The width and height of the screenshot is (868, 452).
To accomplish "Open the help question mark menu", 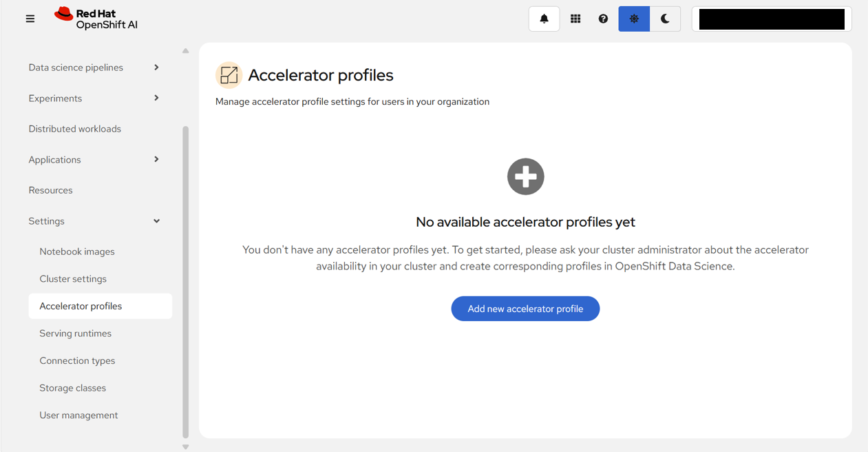I will pyautogui.click(x=603, y=19).
